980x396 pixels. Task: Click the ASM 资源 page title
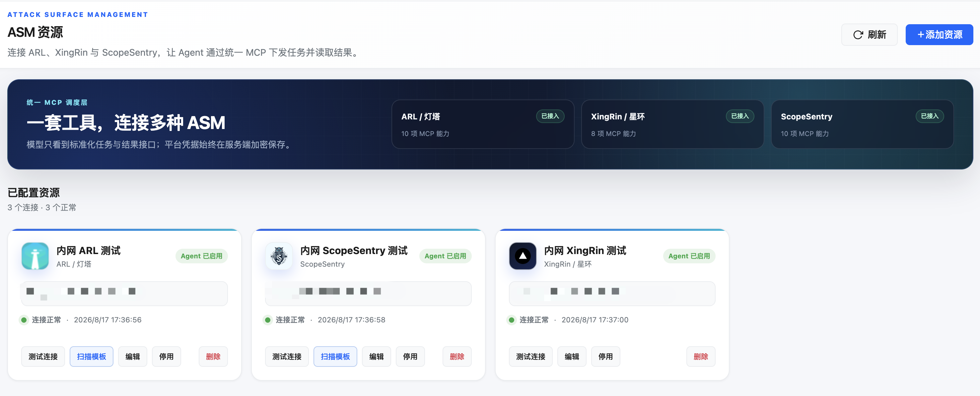coord(35,32)
